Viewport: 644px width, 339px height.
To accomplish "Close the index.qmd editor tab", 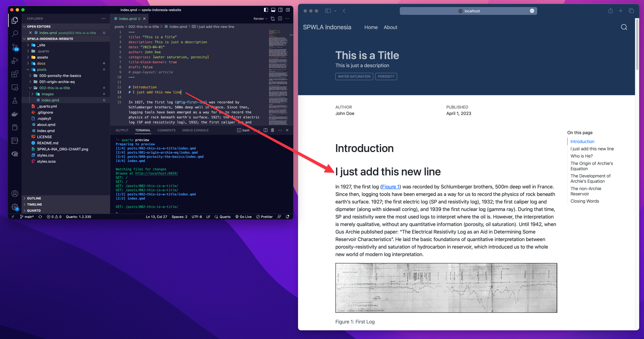I will [144, 19].
